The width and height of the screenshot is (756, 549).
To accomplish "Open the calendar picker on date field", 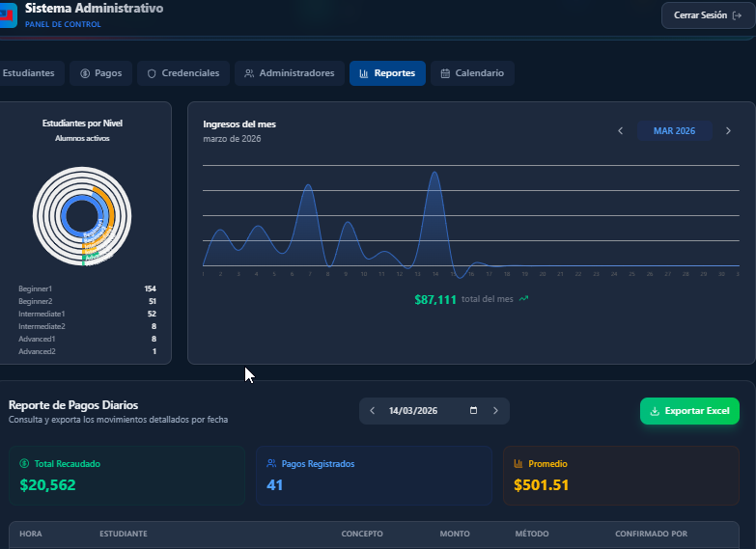I will pos(473,411).
